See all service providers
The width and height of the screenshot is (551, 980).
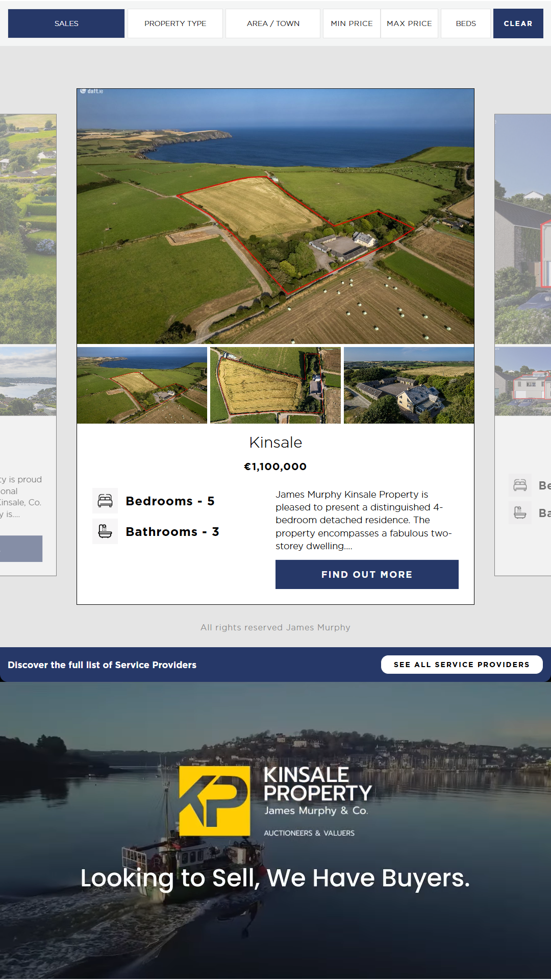(x=462, y=665)
